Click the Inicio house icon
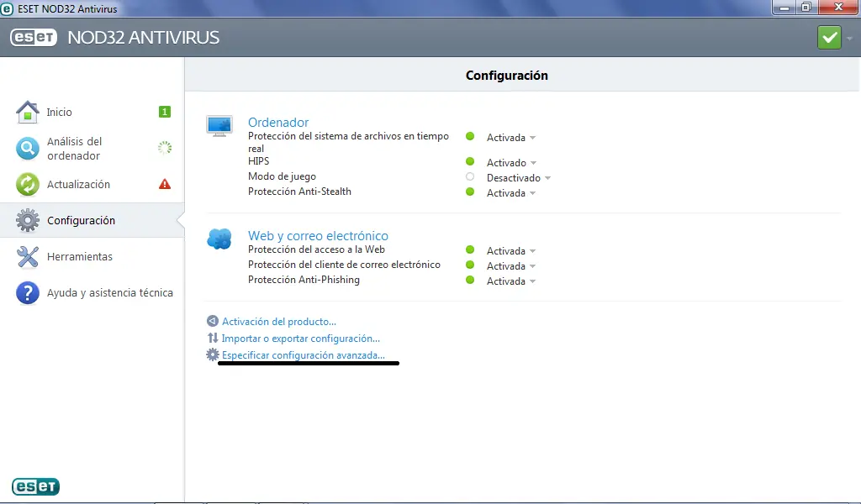Viewport: 861px width, 504px height. (28, 112)
